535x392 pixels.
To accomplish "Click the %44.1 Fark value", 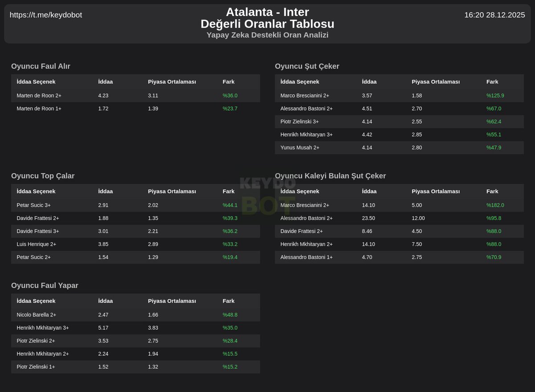I will [230, 205].
